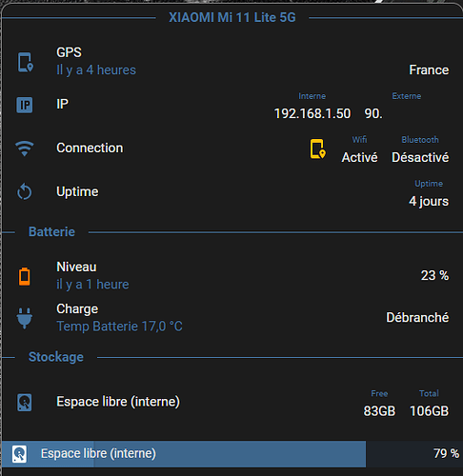Screen dimensions: 463x476
Task: Click the Wifi signal icon beside Connection
Action: click(25, 149)
